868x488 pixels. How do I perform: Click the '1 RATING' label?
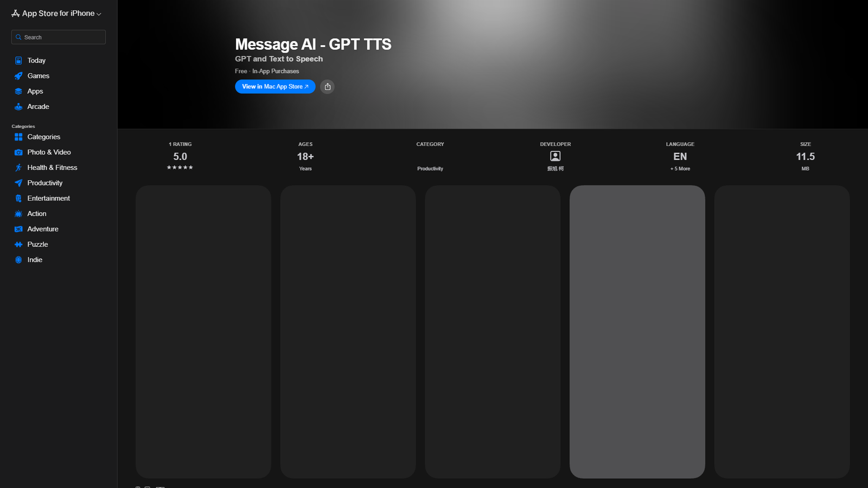(x=180, y=144)
